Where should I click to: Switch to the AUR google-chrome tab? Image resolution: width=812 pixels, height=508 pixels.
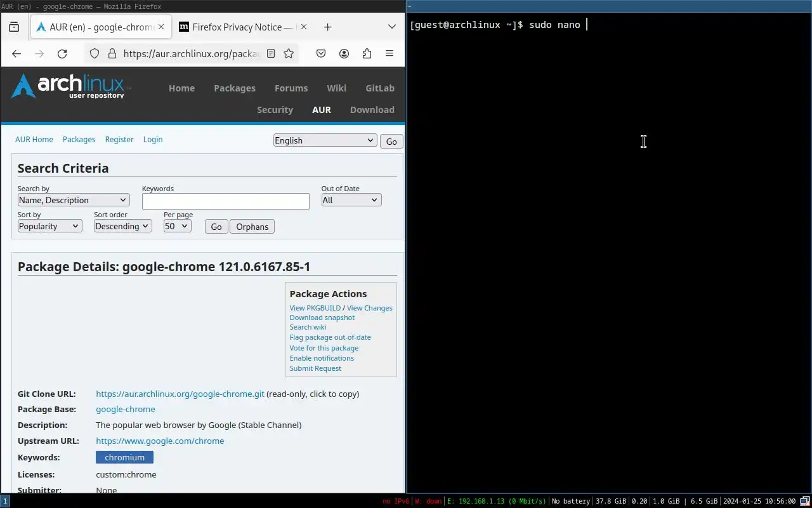[101, 27]
